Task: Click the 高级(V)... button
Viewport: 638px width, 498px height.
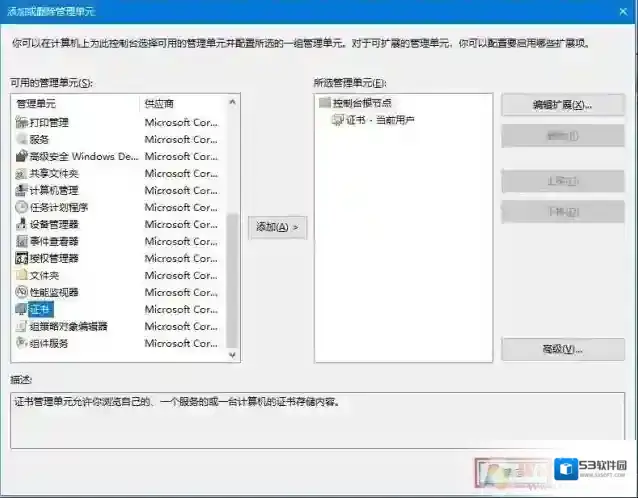Action: pyautogui.click(x=562, y=349)
